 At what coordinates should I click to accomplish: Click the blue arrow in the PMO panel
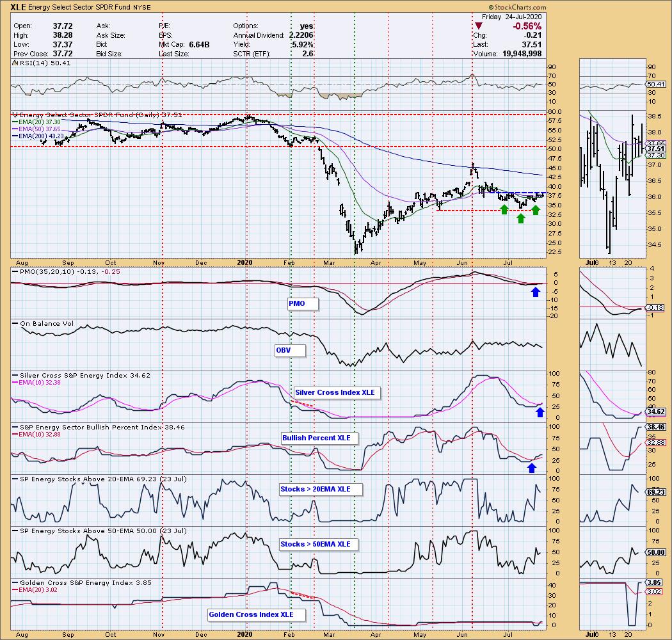pyautogui.click(x=536, y=292)
